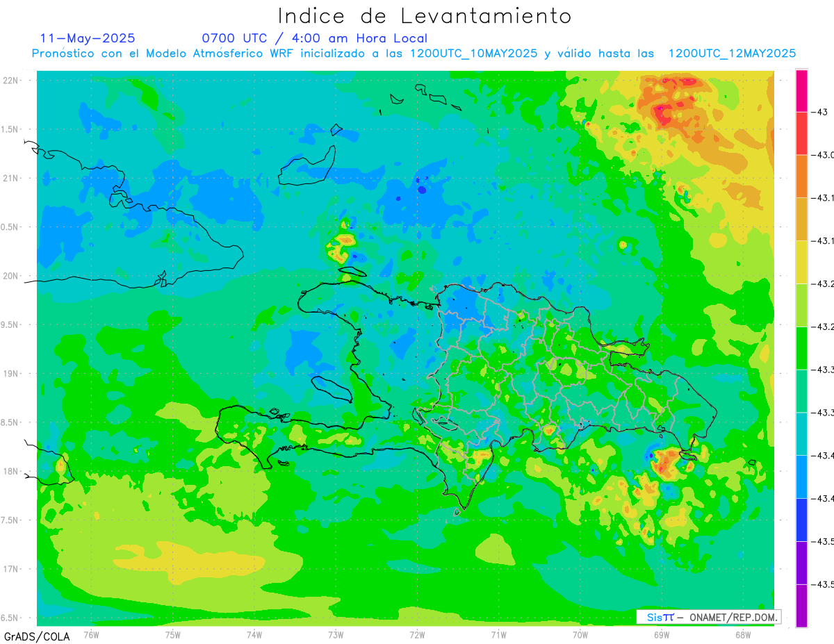Click the "68W" longitude label
834x644 pixels.
(743, 634)
